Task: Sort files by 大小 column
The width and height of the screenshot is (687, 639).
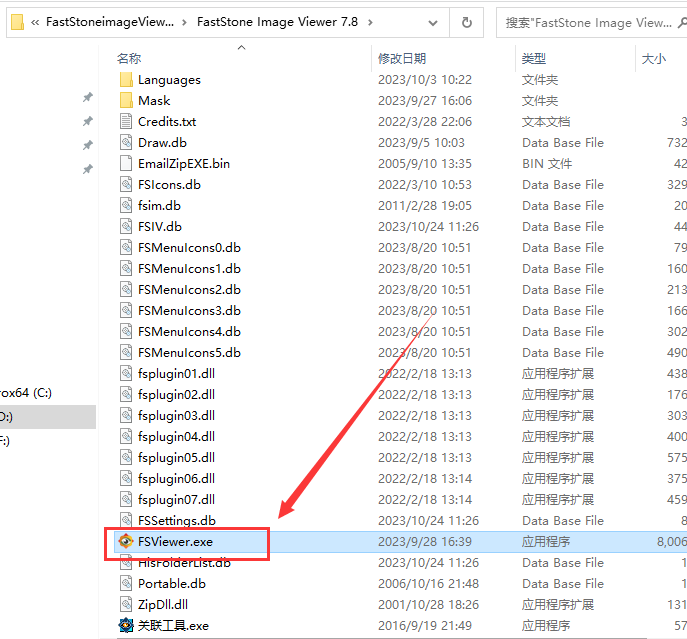Action: point(653,58)
